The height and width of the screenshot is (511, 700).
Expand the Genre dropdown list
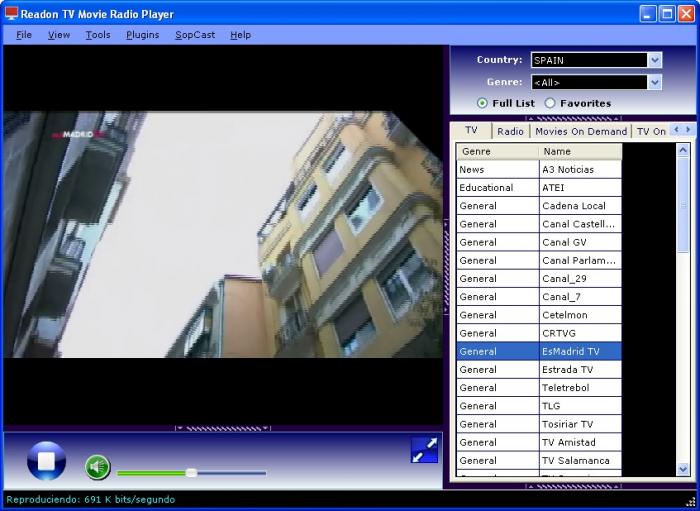[654, 82]
